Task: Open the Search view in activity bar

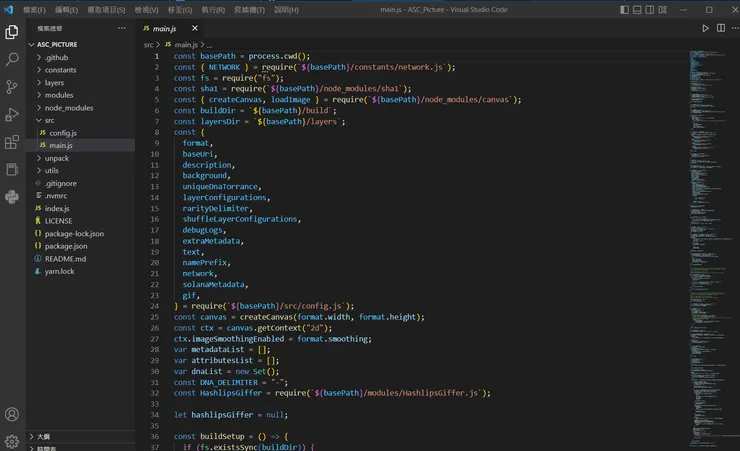Action: click(x=12, y=60)
